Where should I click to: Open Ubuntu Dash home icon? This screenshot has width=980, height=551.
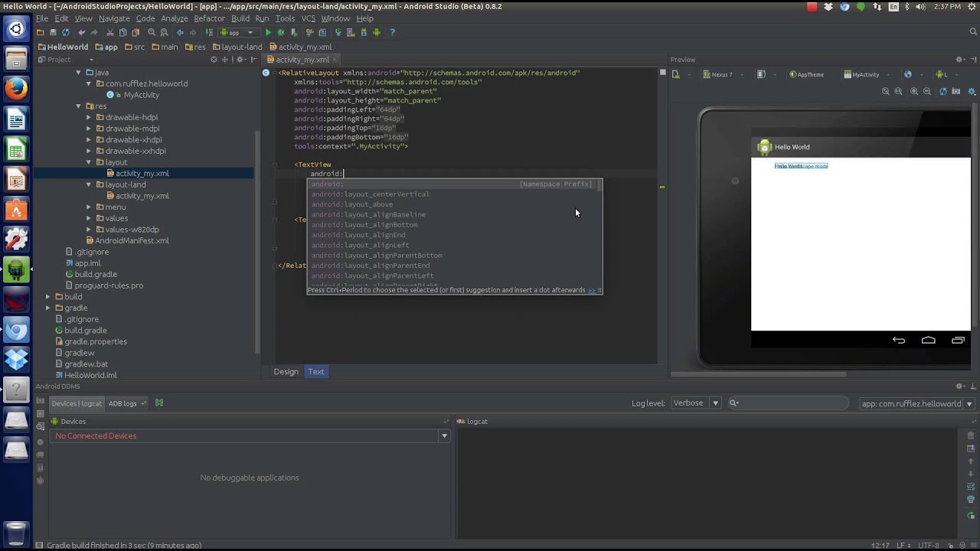coord(16,29)
